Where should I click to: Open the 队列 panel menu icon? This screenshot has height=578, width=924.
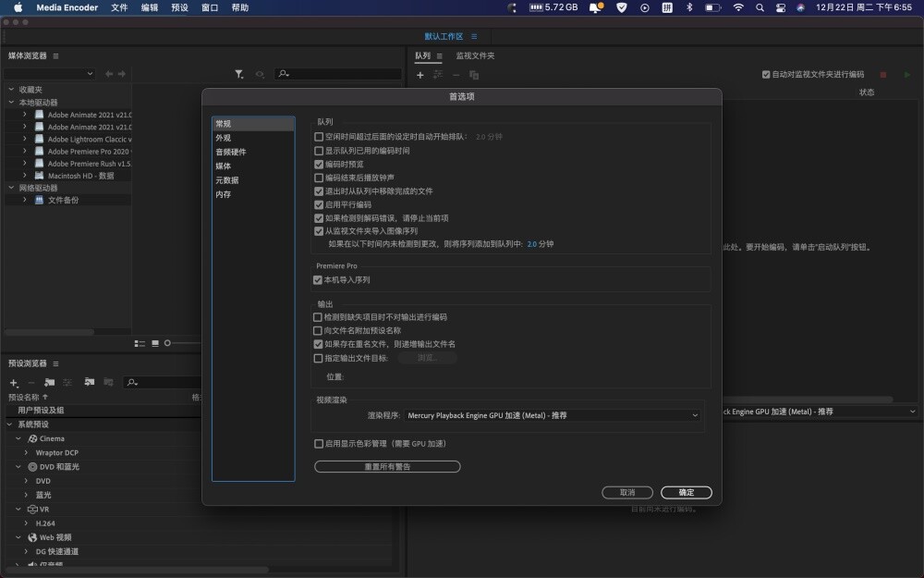pyautogui.click(x=439, y=56)
